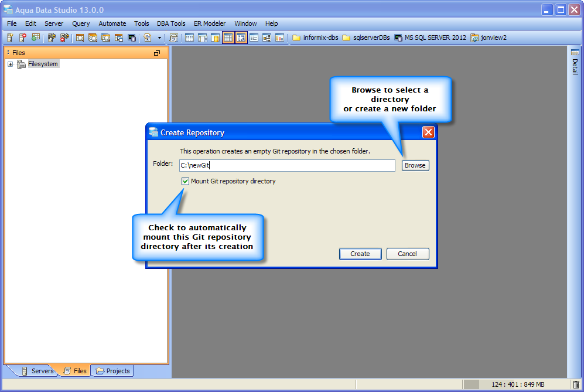Click the Connect to server plug icon

click(x=52, y=38)
